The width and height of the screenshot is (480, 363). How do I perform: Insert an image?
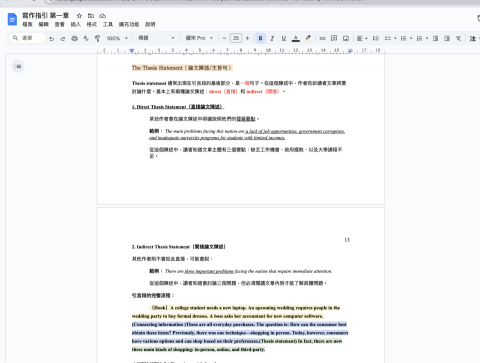coord(346,38)
